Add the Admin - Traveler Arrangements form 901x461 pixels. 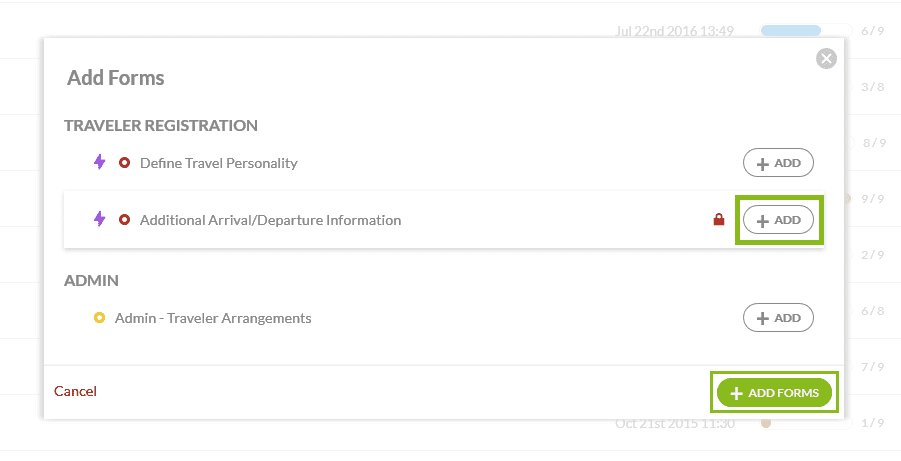click(x=778, y=318)
